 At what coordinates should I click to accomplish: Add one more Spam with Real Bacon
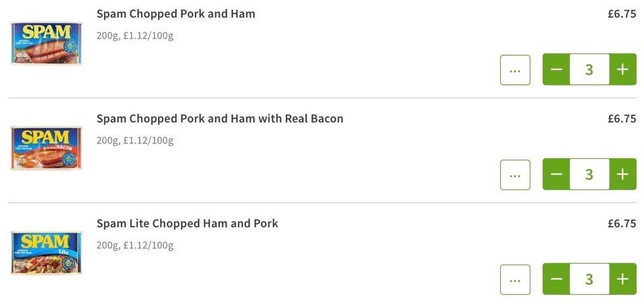(622, 174)
